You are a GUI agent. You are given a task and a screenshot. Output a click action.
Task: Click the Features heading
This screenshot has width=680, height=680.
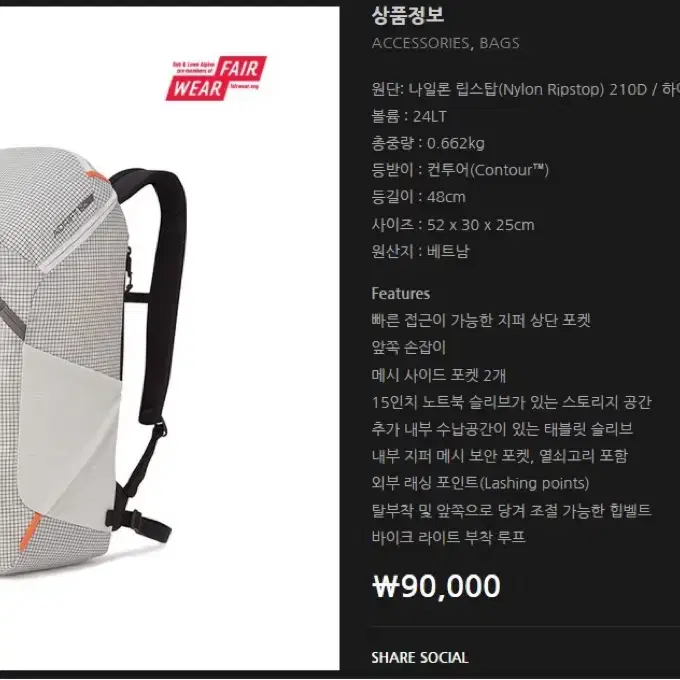tap(401, 294)
